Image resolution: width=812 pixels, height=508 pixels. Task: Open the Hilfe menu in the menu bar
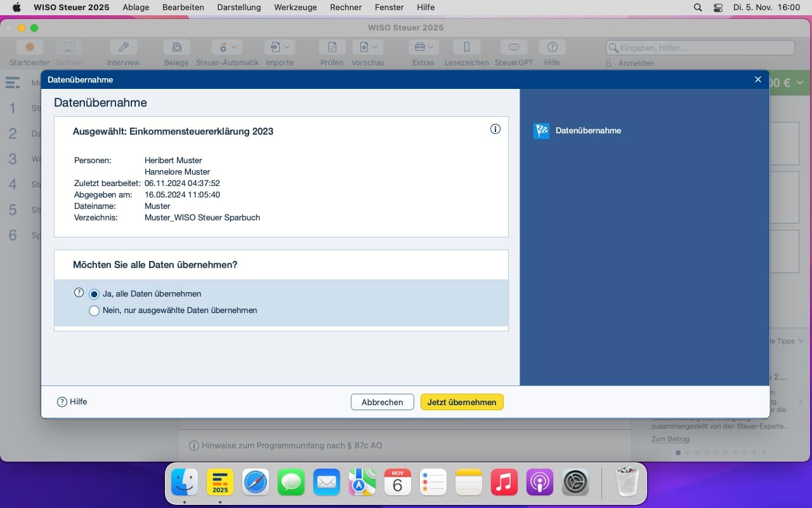426,8
